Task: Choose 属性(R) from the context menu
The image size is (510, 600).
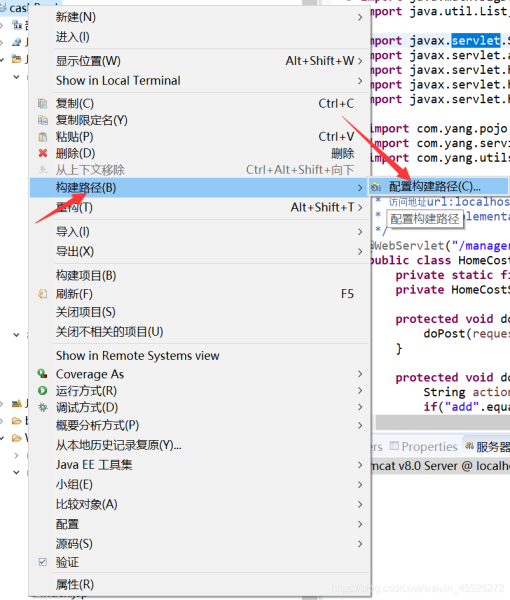Action: 199,585
